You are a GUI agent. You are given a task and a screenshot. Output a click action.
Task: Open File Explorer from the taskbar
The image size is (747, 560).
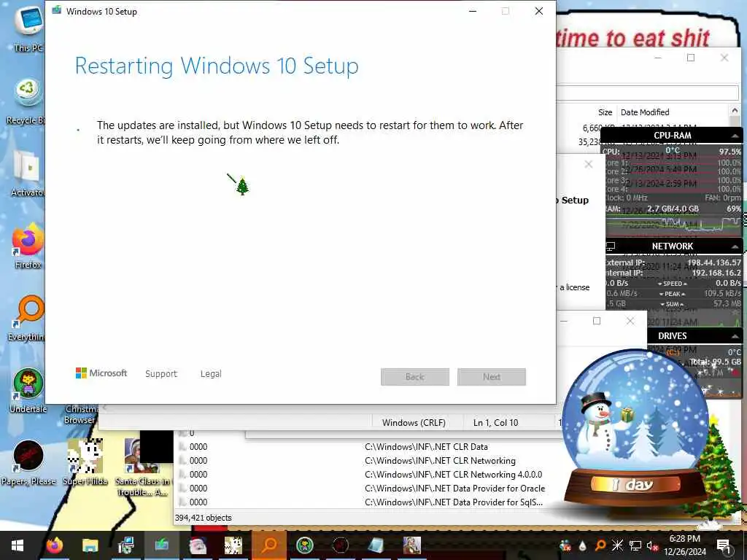click(x=90, y=545)
